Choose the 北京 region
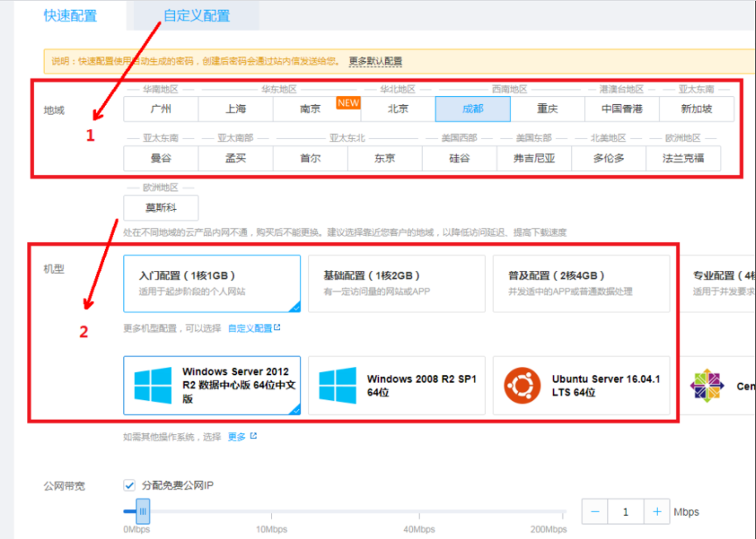Image resolution: width=756 pixels, height=539 pixels. coord(397,109)
